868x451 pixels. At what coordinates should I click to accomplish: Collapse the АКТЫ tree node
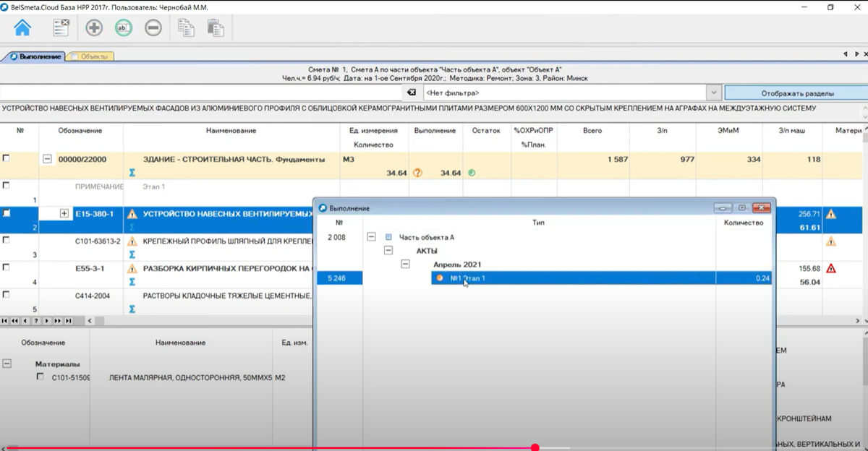click(388, 251)
